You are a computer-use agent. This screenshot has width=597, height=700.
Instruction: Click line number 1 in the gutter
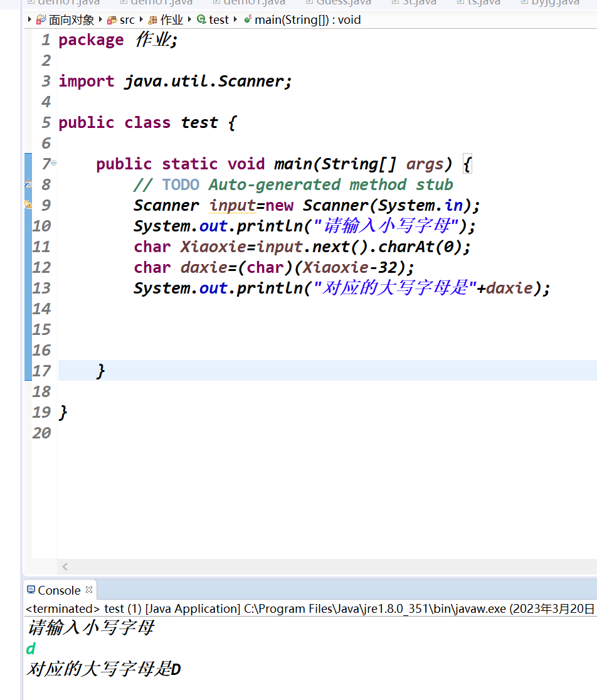click(46, 40)
